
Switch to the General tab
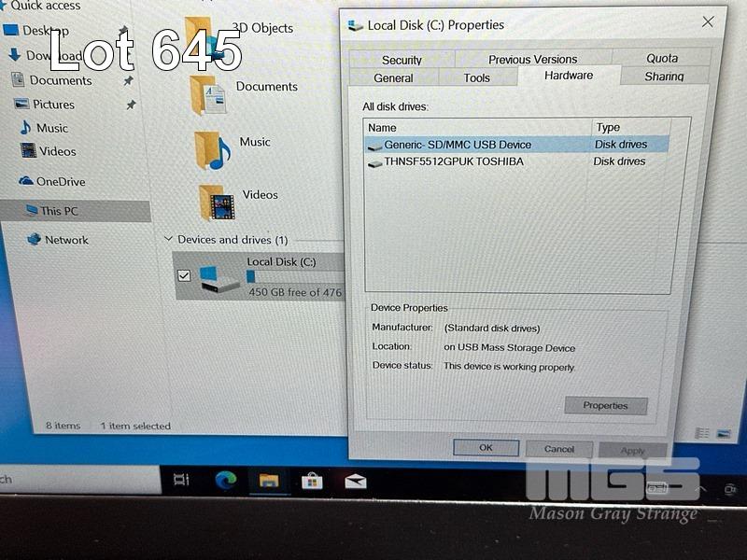coord(393,78)
